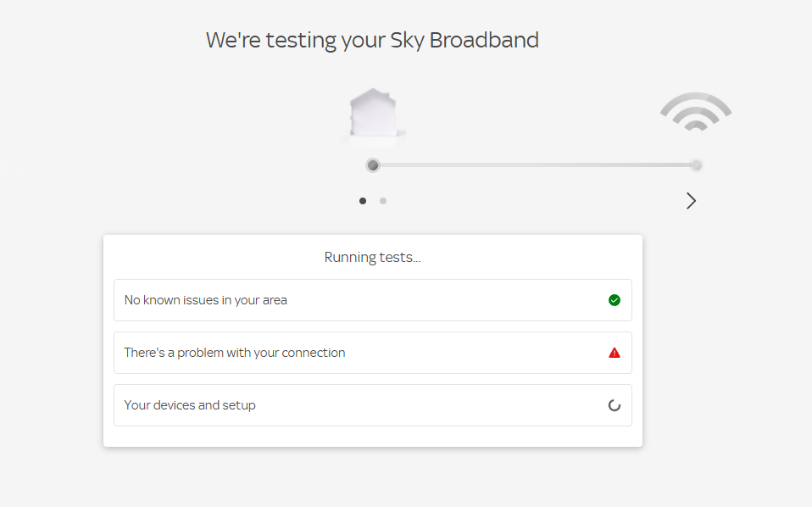Click the light end node below the Wi-Fi icon

(696, 165)
